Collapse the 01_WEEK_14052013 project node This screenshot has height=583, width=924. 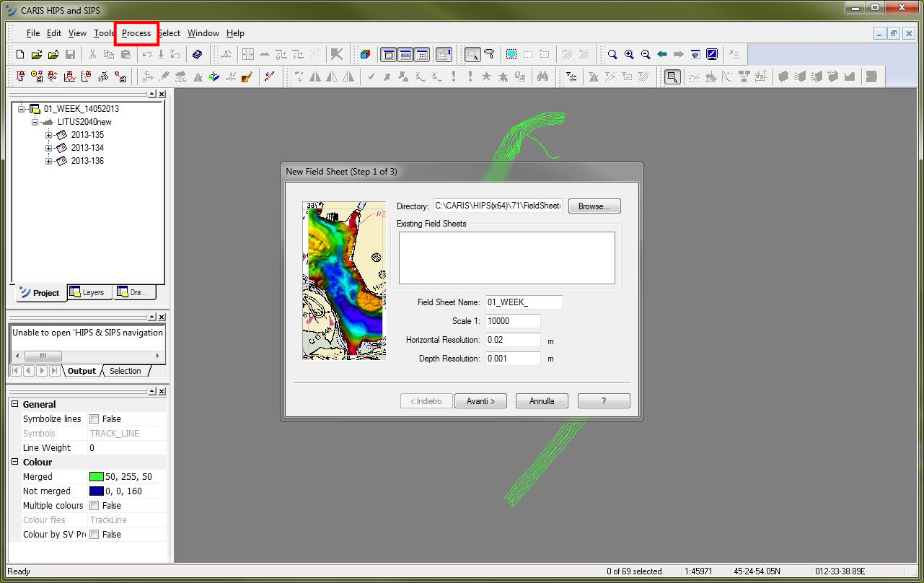pyautogui.click(x=22, y=109)
